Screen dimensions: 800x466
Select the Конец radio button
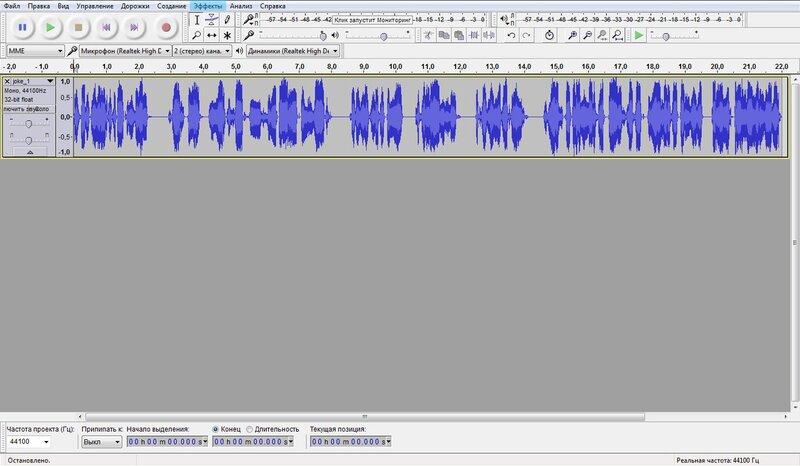point(216,429)
